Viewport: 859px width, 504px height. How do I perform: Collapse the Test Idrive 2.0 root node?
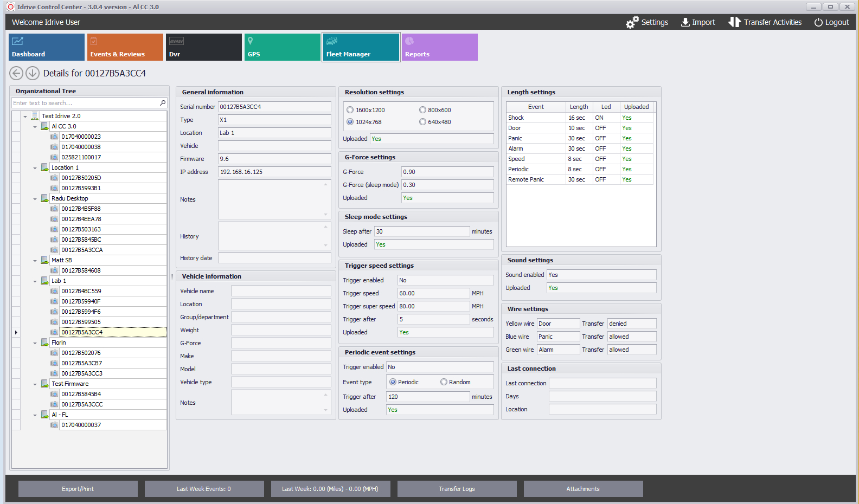(25, 117)
